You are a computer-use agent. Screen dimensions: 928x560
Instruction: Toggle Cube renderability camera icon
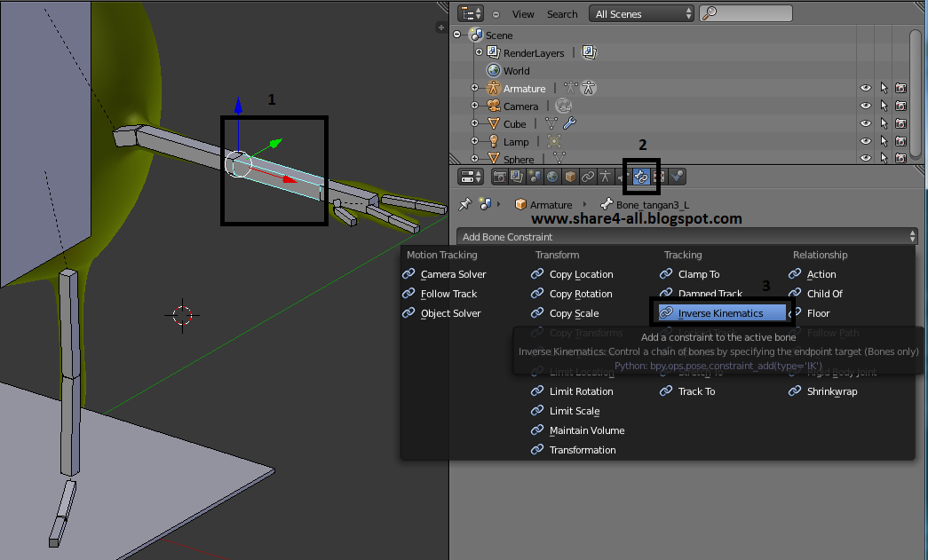(901, 123)
